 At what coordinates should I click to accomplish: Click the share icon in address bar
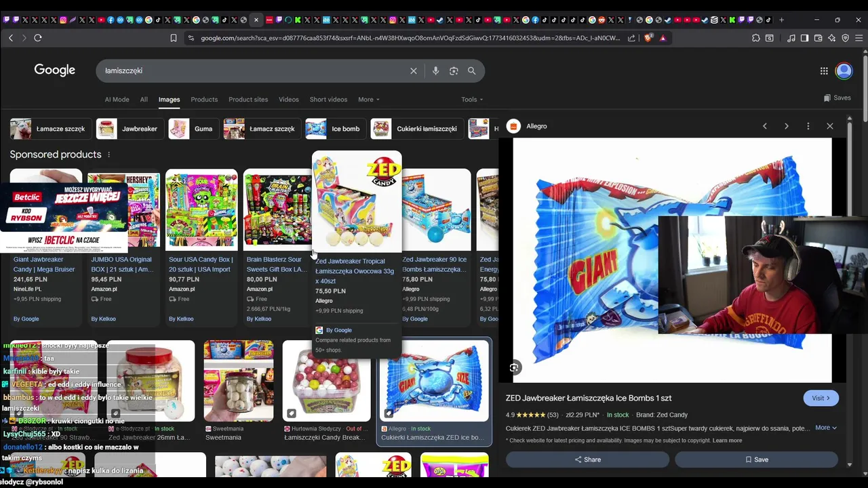click(x=632, y=38)
